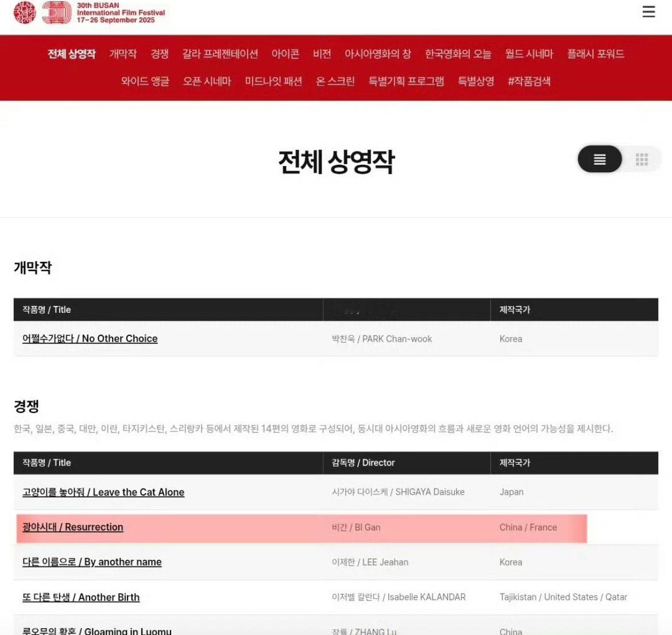
Task: Open the hamburger menu icon
Action: 648,11
